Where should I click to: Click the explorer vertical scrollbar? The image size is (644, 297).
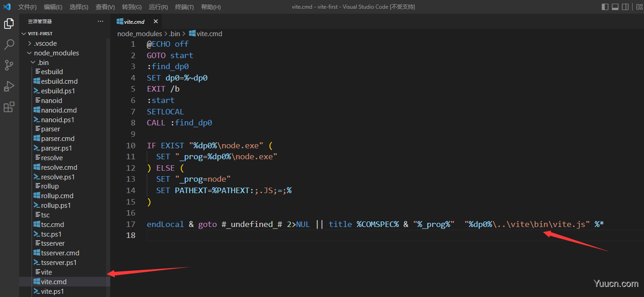pos(108,167)
